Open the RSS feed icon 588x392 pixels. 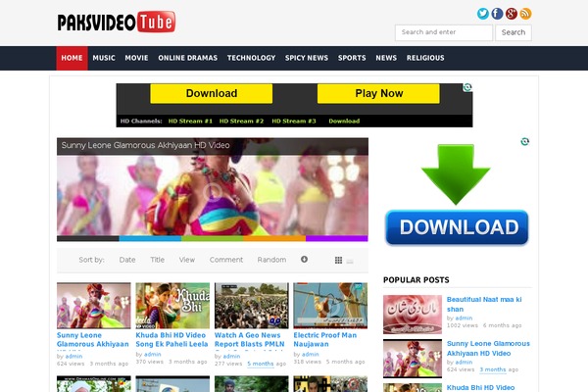click(525, 14)
